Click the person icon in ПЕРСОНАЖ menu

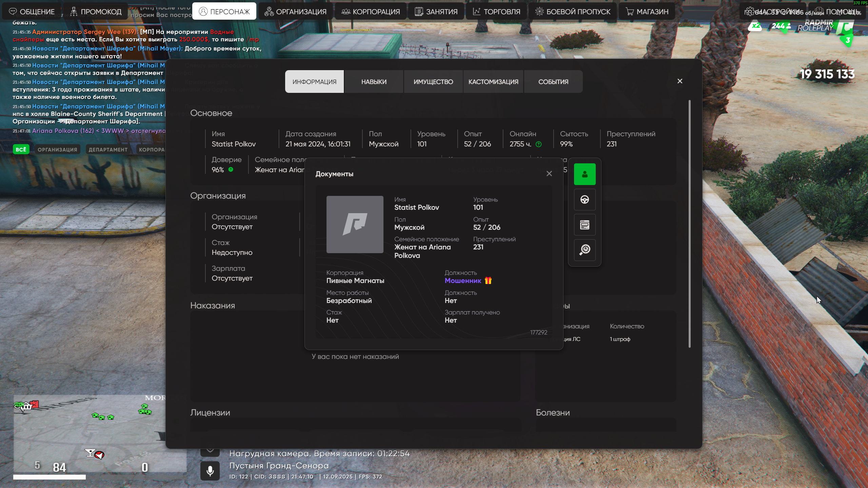pos(203,12)
